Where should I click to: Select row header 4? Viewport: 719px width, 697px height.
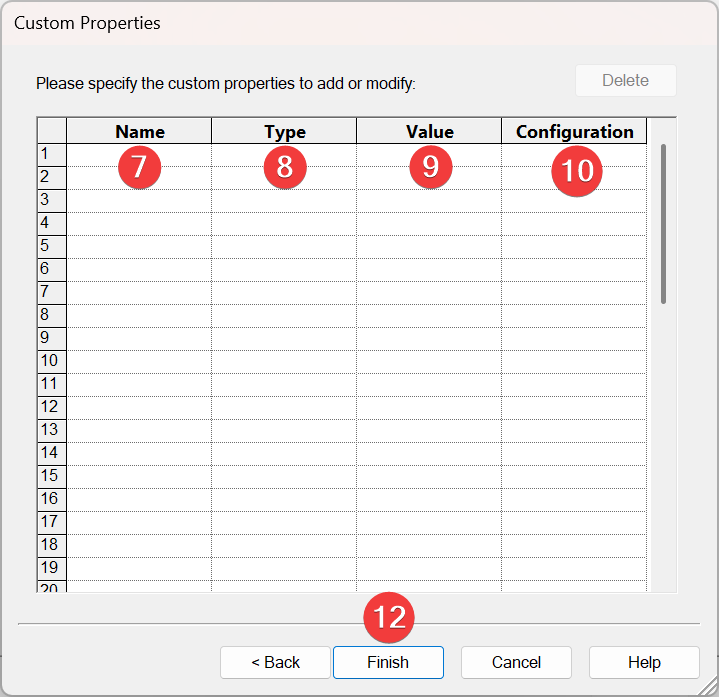coord(52,224)
